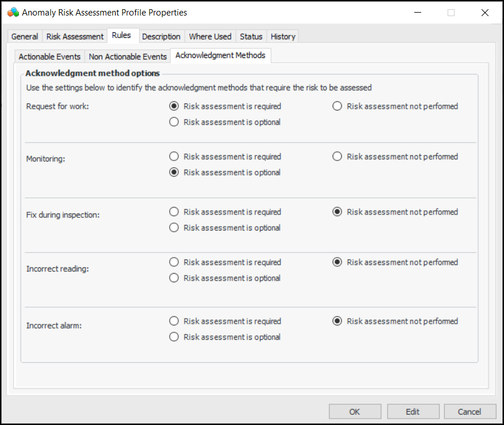Viewport: 504px width, 425px height.
Task: Make Incorrect reading risk assessment optional
Action: (x=174, y=278)
